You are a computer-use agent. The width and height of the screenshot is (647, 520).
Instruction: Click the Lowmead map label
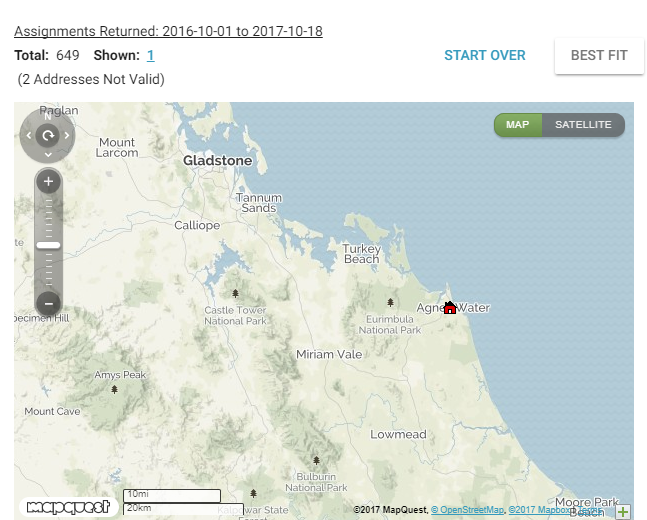(398, 434)
